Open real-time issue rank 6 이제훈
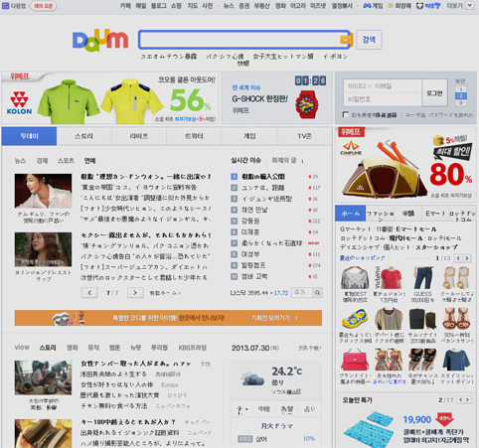The image size is (479, 448). (250, 232)
